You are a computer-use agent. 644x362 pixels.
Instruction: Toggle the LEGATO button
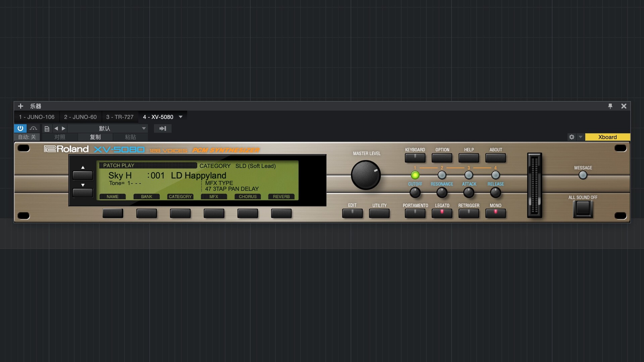point(442,213)
